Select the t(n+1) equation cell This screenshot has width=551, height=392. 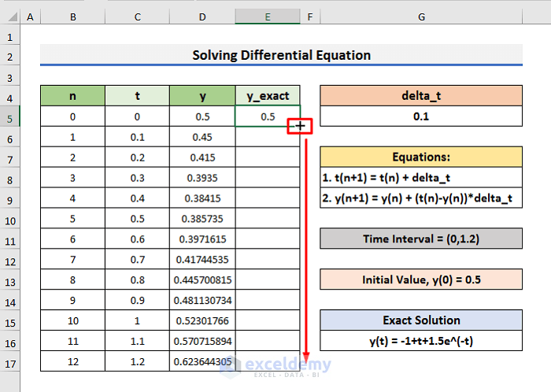pos(421,177)
